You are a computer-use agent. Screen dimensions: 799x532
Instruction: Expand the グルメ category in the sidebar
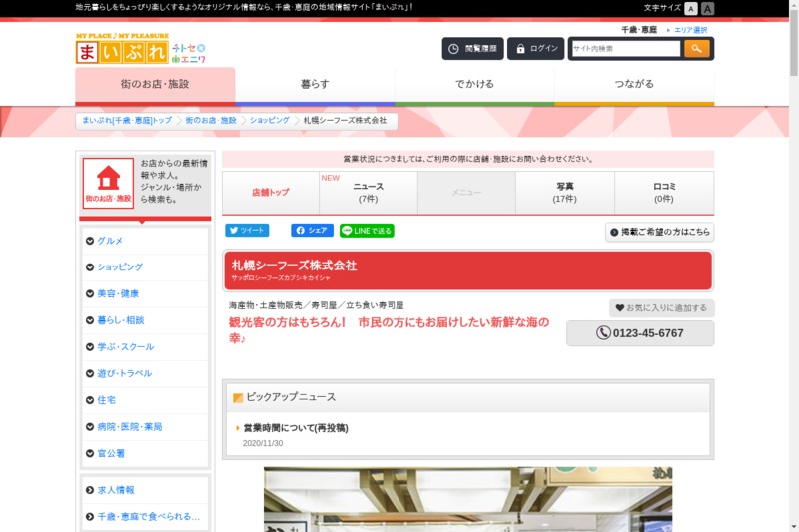coord(110,241)
